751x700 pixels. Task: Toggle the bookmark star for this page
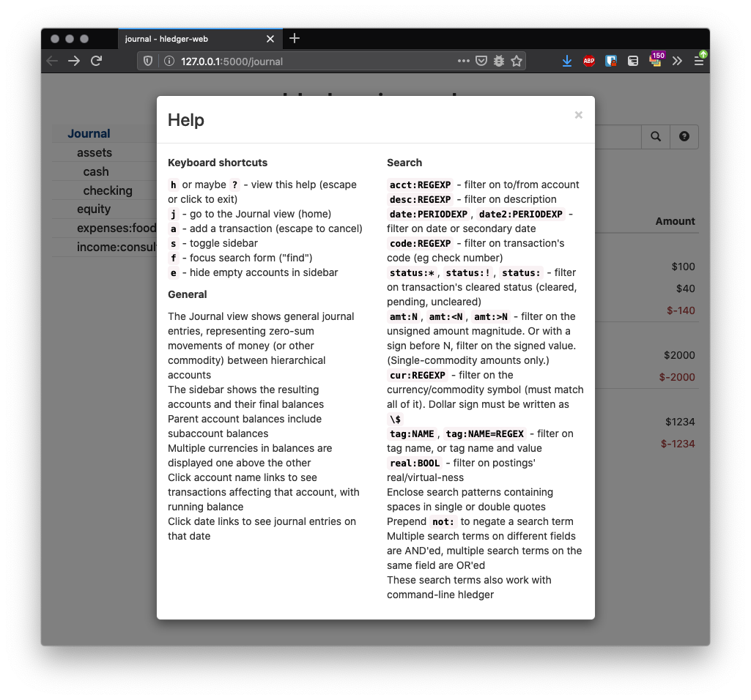[x=517, y=62]
